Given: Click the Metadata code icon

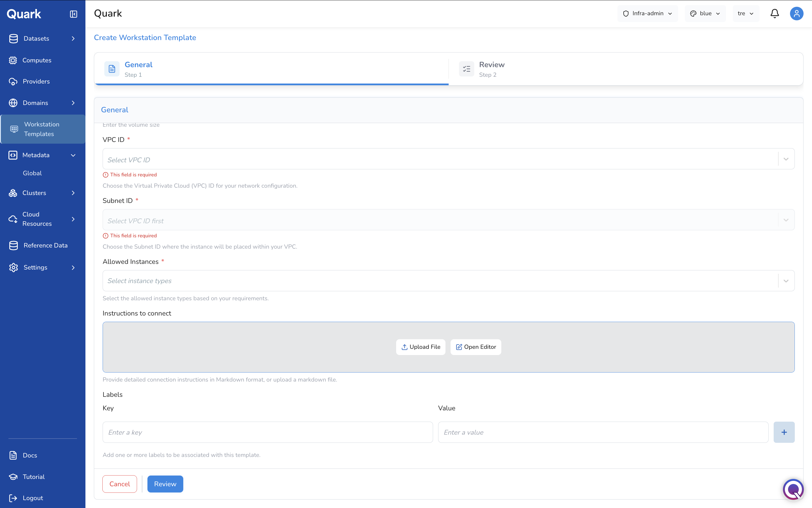Looking at the screenshot, I should pyautogui.click(x=13, y=155).
